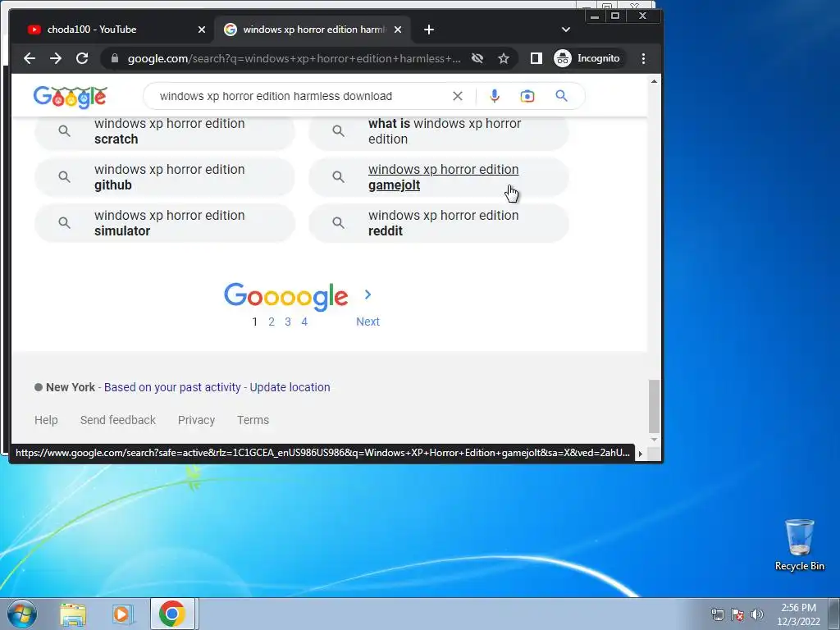Bookmark this page with the star icon
Screen dimensions: 840x630
click(503, 58)
